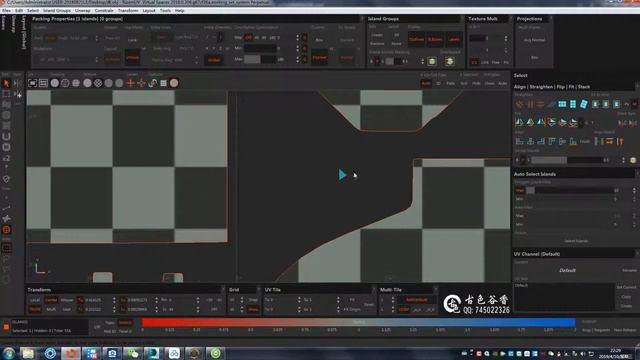Click the second align icon
Image resolution: width=640 pixels, height=360 pixels.
[530, 142]
